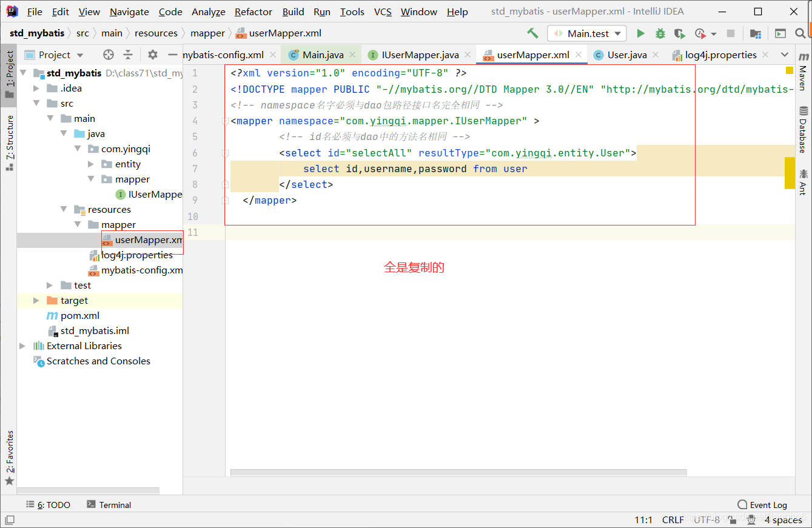
Task: Open the File menu
Action: [x=35, y=12]
